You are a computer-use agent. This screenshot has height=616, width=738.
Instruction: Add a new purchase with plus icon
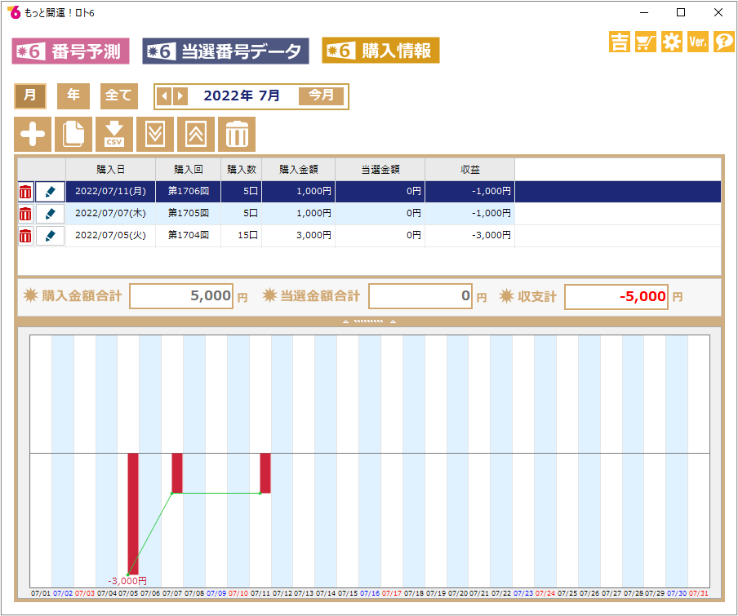click(32, 134)
